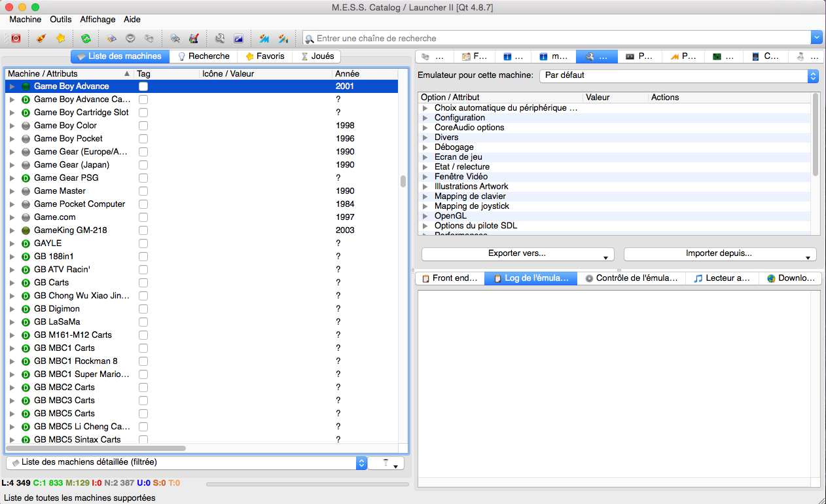This screenshot has width=826, height=504.
Task: Tick the Tag checkbox for Game Boy Advance
Action: click(143, 86)
